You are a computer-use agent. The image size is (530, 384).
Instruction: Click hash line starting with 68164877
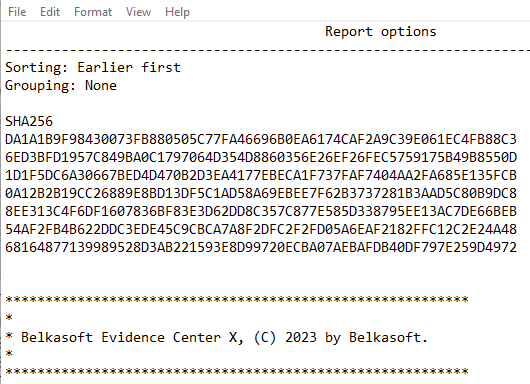tap(261, 247)
